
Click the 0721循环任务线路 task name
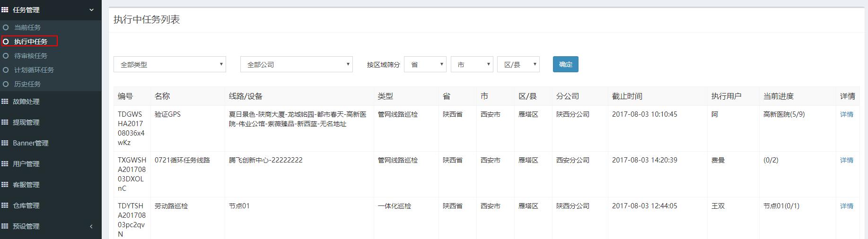pos(182,160)
